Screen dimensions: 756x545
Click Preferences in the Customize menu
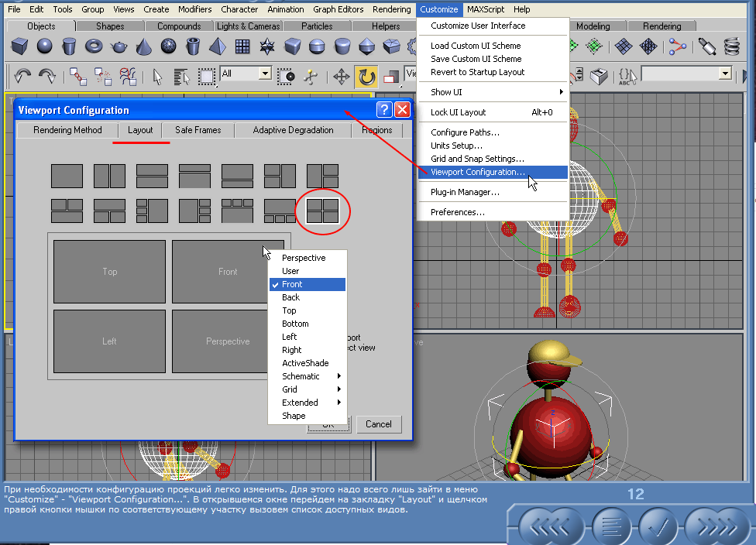coord(493,212)
